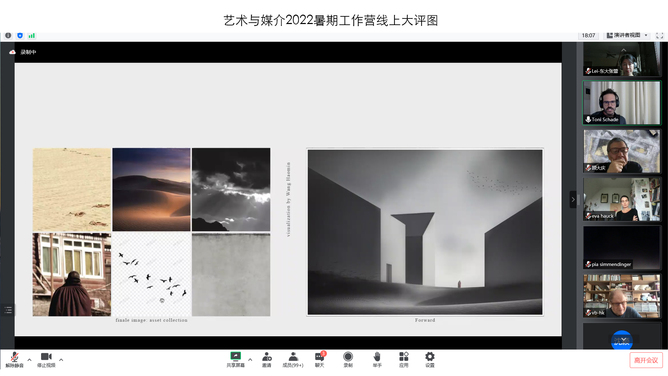The image size is (668, 376).
Task: Click the Leave Meeting button (离开会议)
Action: 646,360
